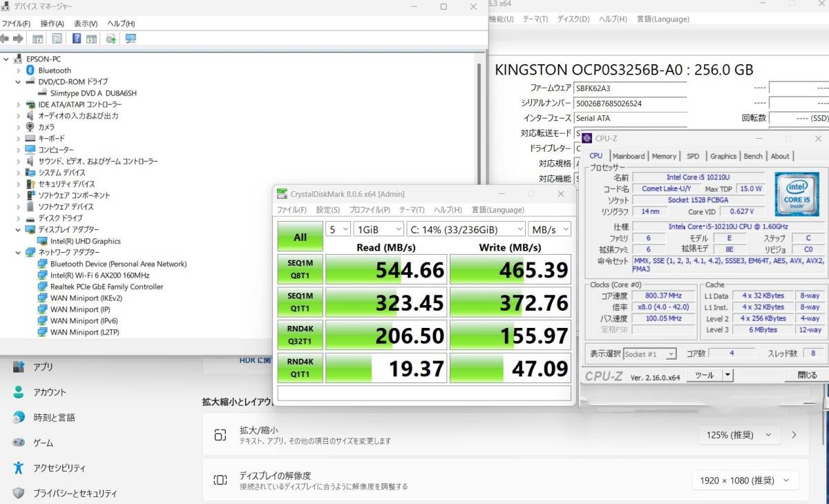Switch to the Memory tab in CPU-Z

click(x=664, y=156)
